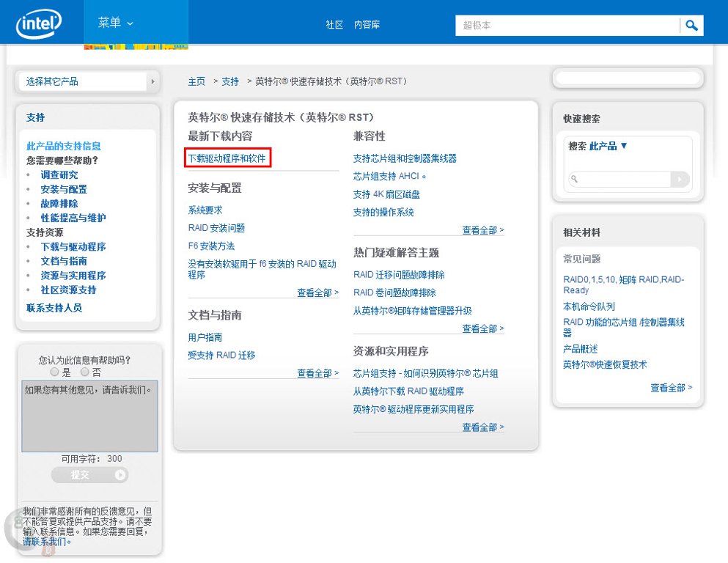Screen dimensions: 728x563
Task: Click the 下载驱动程序和软件 link
Action: (x=227, y=158)
